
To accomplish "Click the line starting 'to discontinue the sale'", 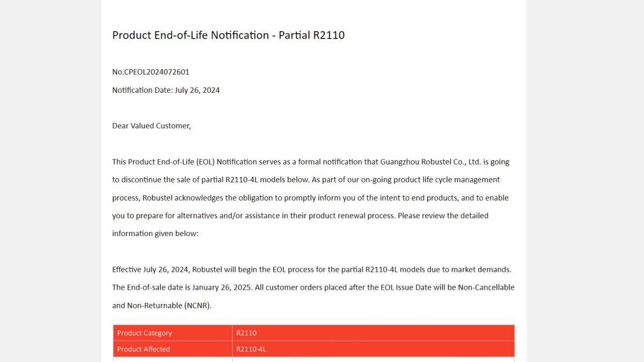I will (306, 180).
